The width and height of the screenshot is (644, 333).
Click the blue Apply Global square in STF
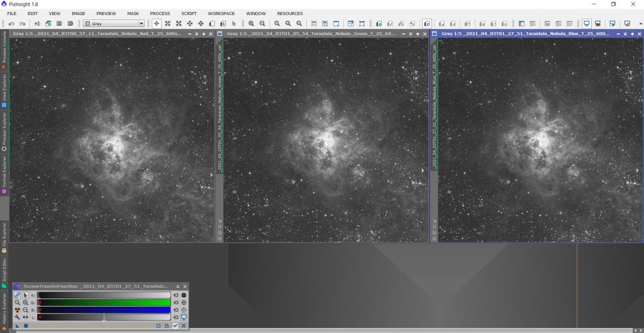click(26, 326)
